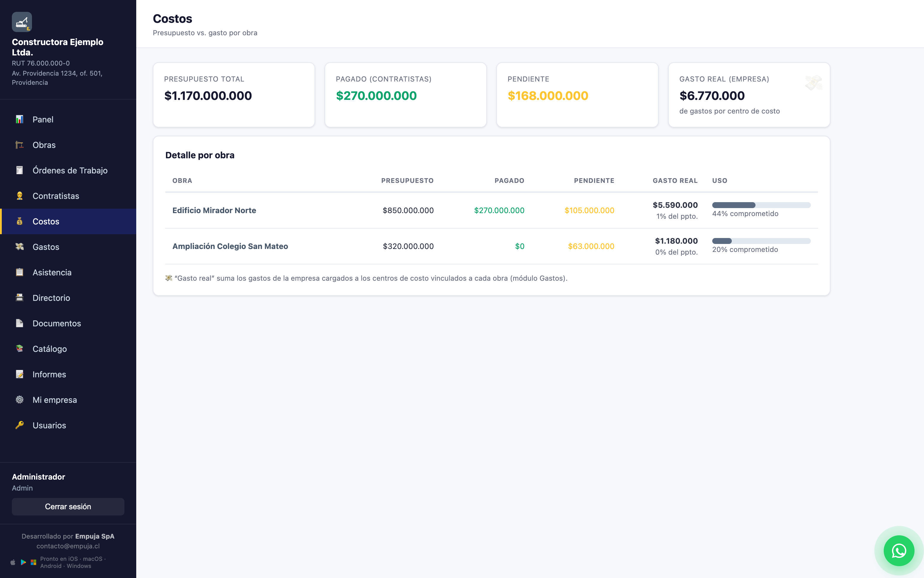Viewport: 924px width, 578px height.
Task: Click the contacto@empuja.cl email link
Action: [x=68, y=546]
